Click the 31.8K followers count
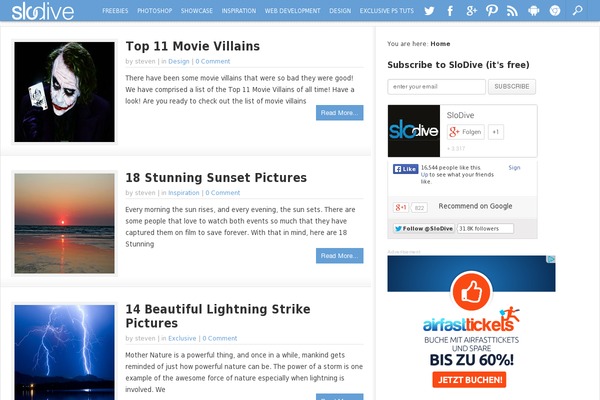Viewport: 600px width, 400px height. (485, 229)
